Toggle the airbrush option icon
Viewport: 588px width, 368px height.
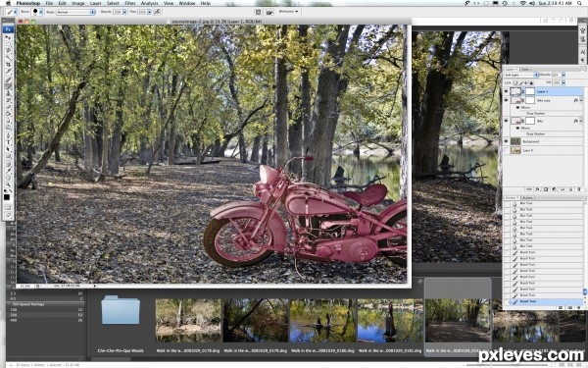point(157,12)
